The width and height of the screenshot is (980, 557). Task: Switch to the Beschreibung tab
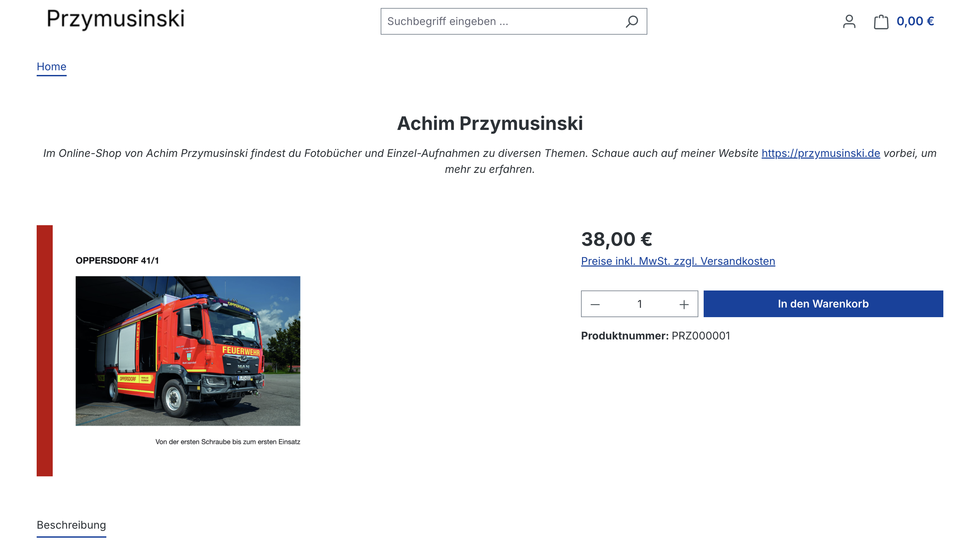pos(71,525)
